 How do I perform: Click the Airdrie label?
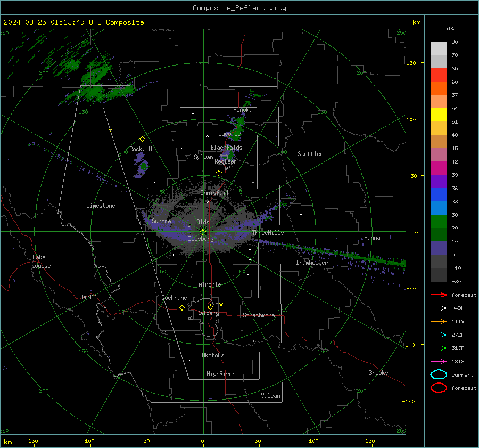[x=210, y=284]
